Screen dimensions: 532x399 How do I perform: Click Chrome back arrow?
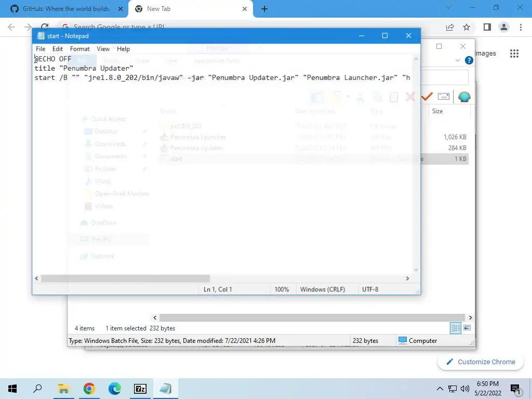(x=11, y=27)
